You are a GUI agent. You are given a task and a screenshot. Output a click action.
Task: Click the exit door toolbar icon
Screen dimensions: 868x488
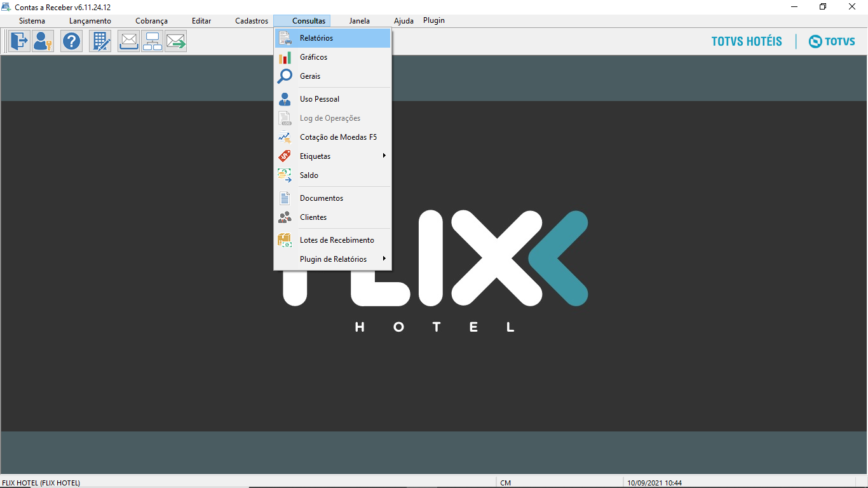pos(20,41)
